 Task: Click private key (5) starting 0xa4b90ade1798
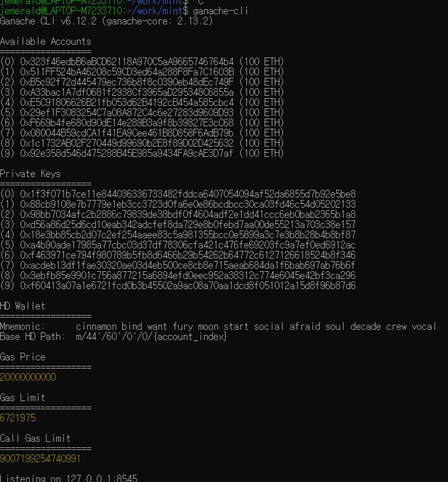pyautogui.click(x=188, y=245)
